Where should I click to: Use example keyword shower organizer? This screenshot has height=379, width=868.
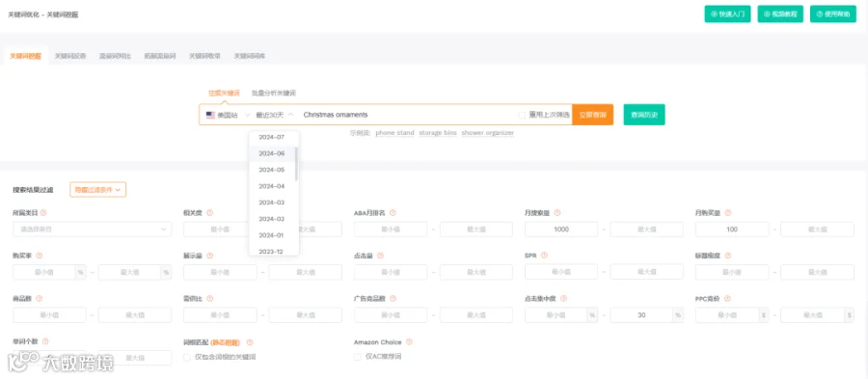tap(488, 133)
